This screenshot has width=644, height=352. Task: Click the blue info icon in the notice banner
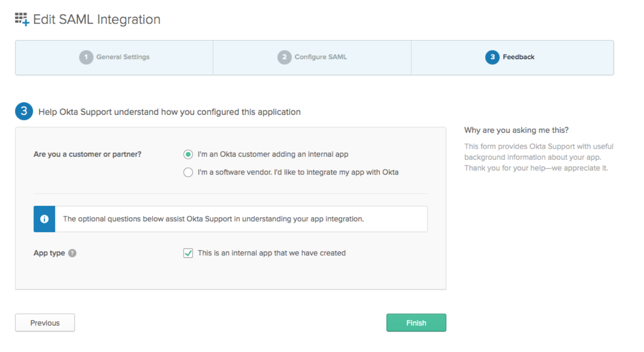click(45, 219)
